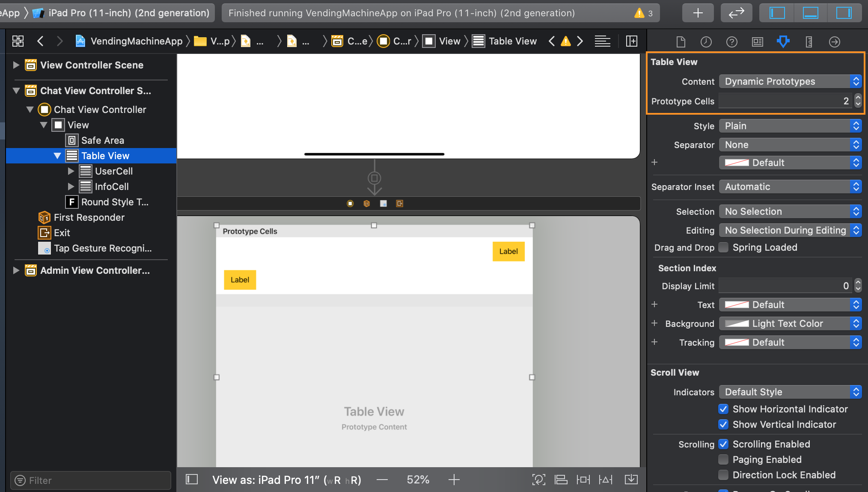The height and width of the screenshot is (492, 868).
Task: Open the Separator dropdown set to None
Action: coord(790,145)
